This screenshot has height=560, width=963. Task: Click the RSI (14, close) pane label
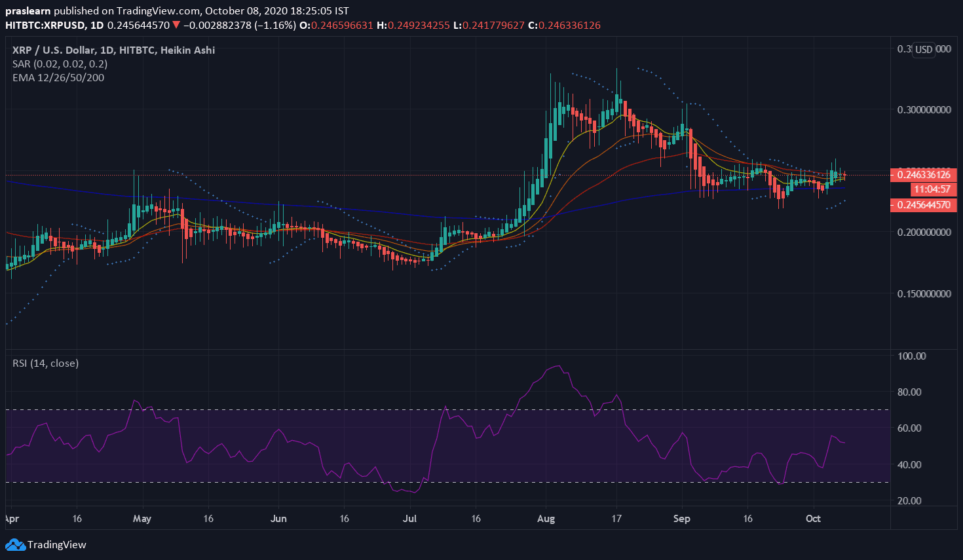coord(46,363)
